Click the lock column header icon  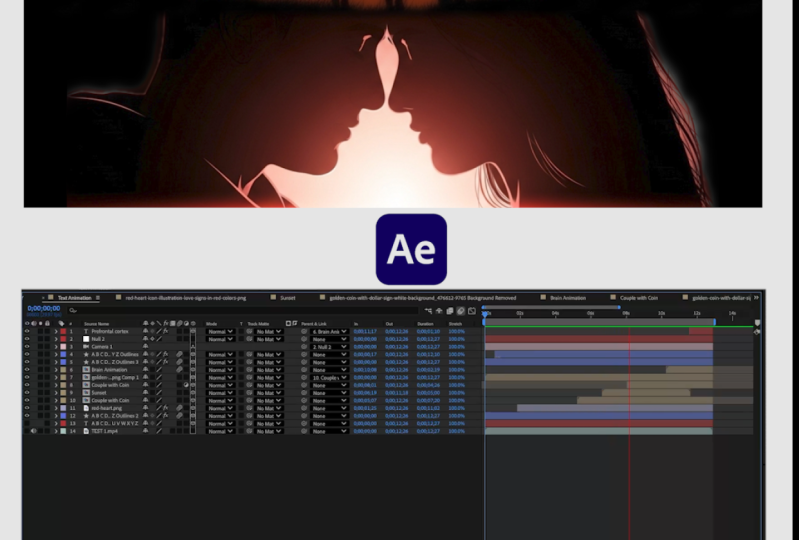pyautogui.click(x=47, y=323)
